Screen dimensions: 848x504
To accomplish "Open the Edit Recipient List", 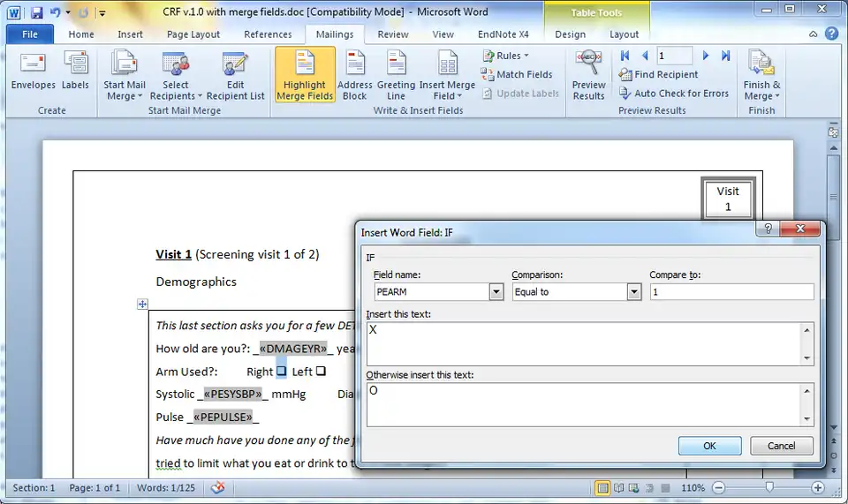I will 234,75.
